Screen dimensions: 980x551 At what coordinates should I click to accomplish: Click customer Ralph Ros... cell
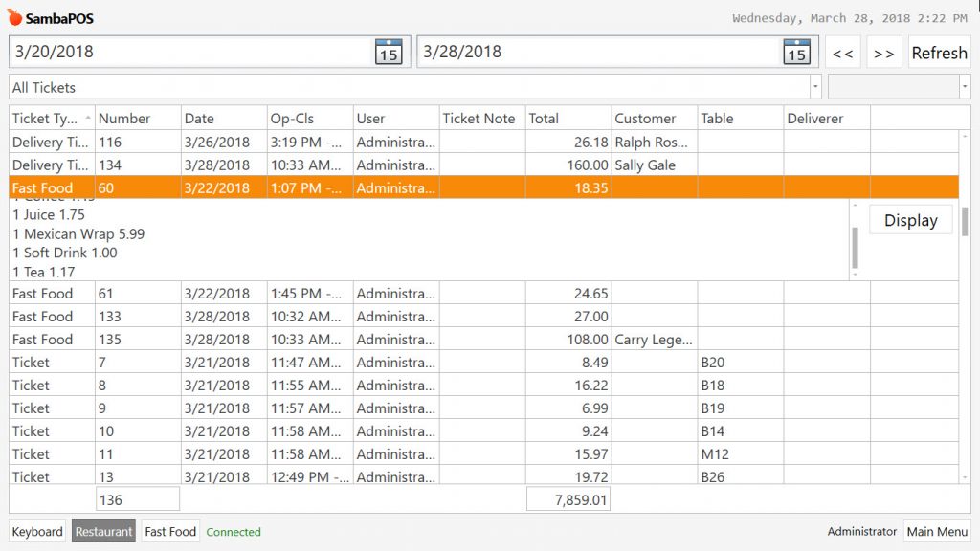(x=655, y=142)
